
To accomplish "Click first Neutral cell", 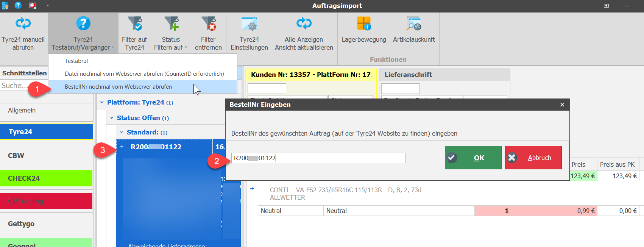I will point(291,211).
